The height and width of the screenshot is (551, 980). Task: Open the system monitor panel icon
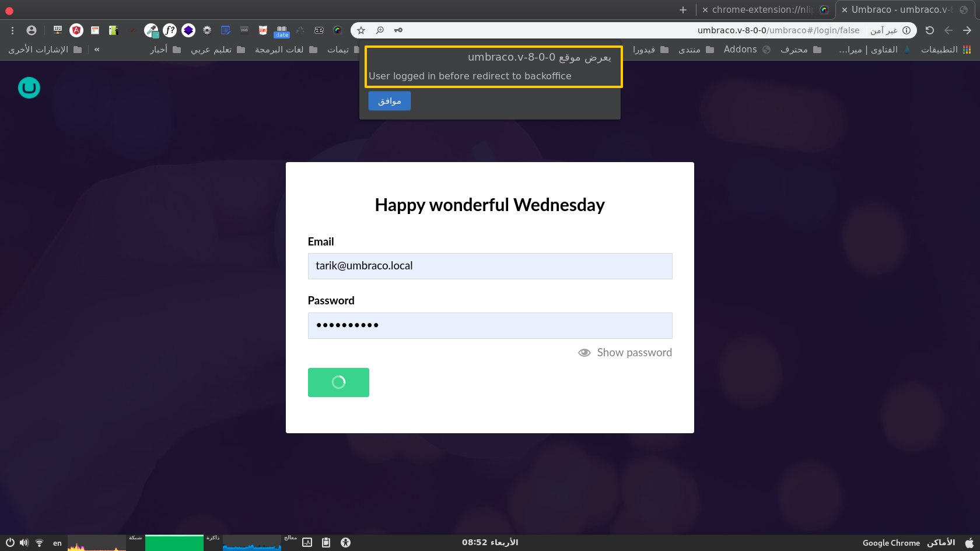307,543
